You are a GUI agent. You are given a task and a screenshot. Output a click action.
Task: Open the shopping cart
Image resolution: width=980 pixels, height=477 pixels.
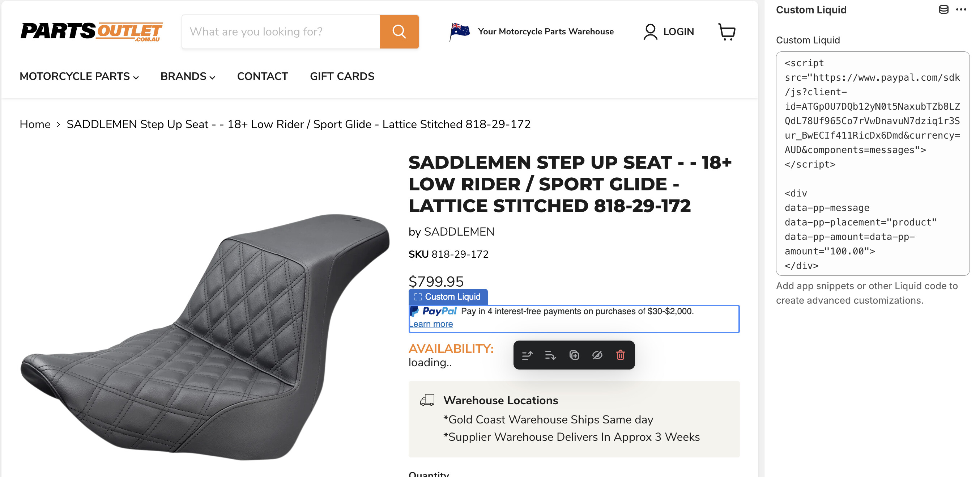tap(727, 31)
